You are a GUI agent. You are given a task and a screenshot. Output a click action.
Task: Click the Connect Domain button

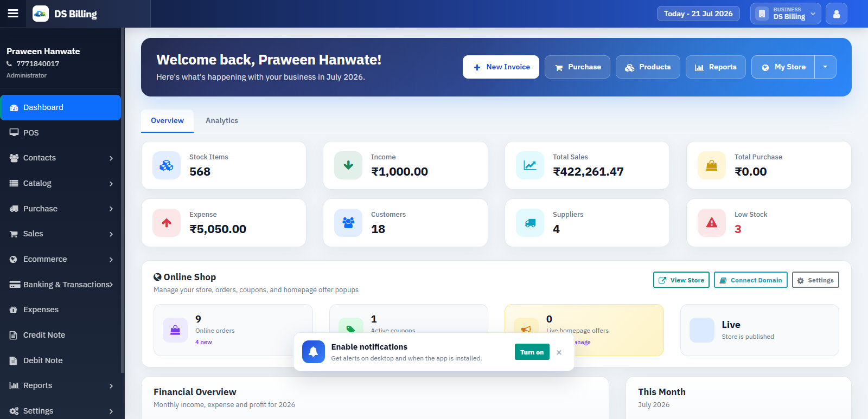750,280
